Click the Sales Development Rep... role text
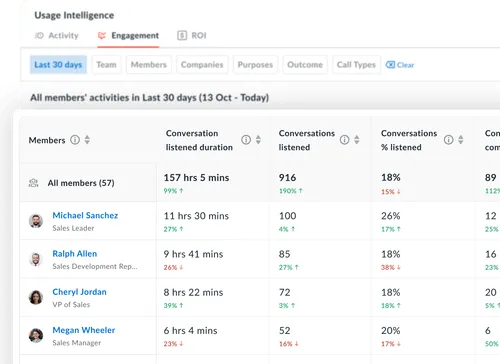This screenshot has width=500, height=364. coord(95,266)
